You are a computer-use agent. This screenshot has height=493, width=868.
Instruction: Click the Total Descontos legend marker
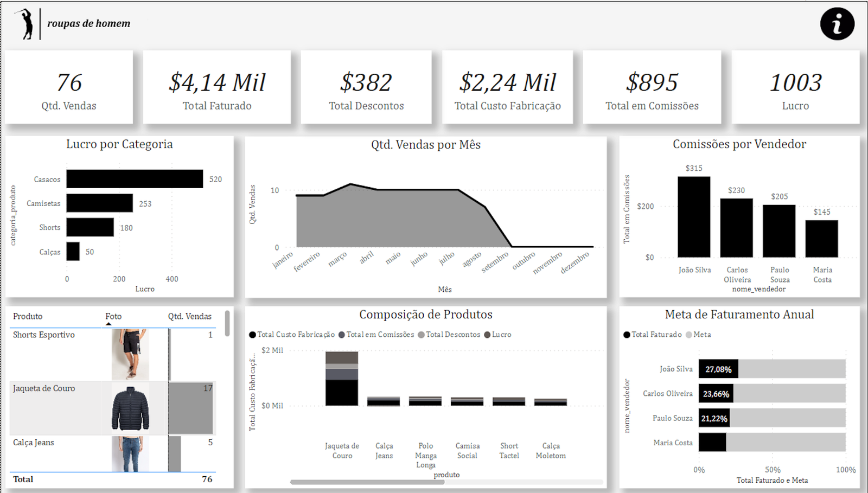point(421,335)
